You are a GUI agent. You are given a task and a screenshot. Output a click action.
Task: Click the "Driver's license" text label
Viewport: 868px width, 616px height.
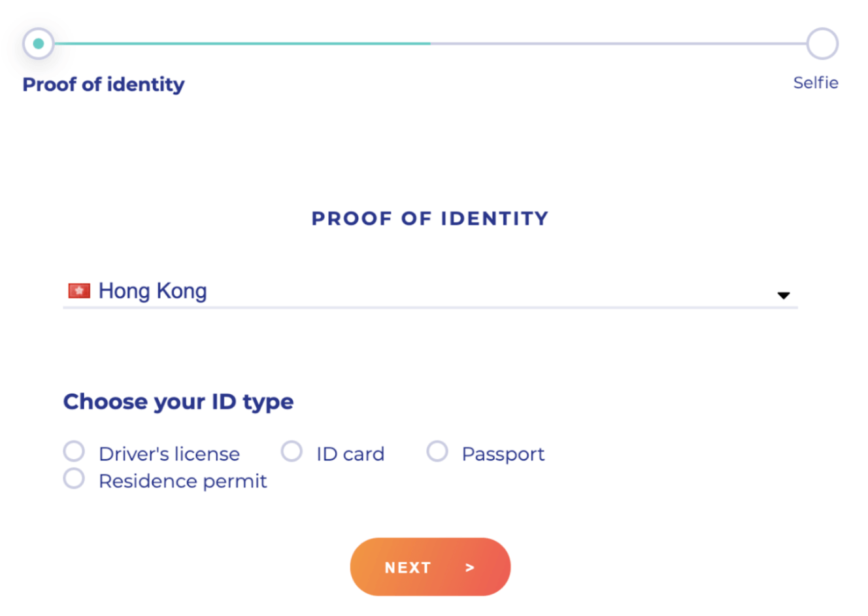169,454
